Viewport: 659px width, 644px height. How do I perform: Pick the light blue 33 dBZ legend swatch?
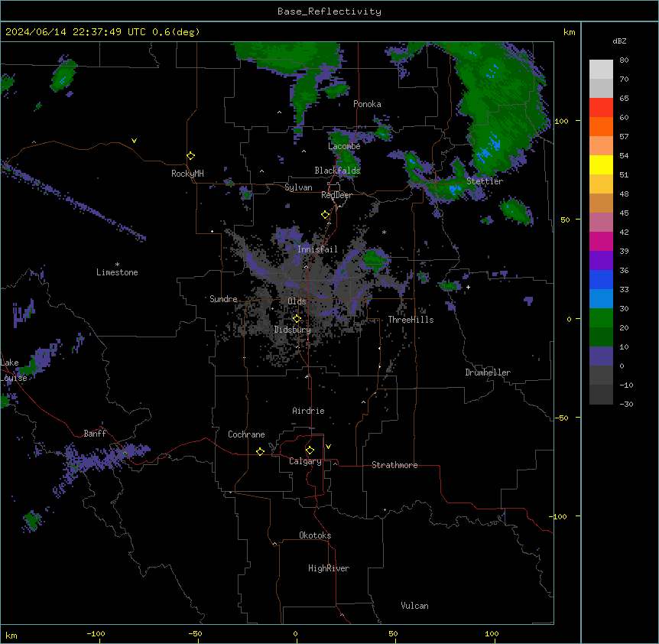[x=601, y=298]
